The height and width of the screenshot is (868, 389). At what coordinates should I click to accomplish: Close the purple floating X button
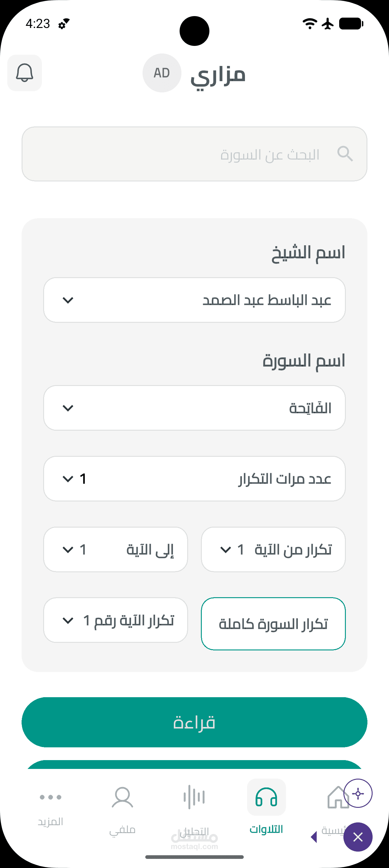[x=358, y=837]
